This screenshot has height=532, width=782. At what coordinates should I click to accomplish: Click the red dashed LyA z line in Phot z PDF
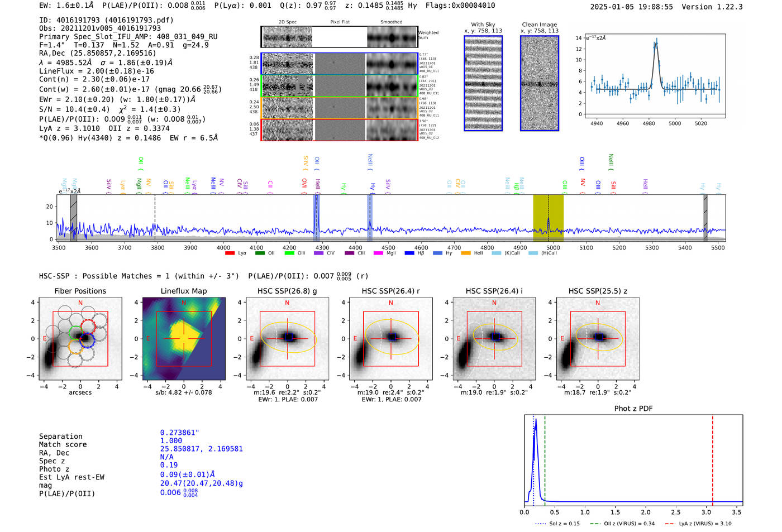point(713,460)
